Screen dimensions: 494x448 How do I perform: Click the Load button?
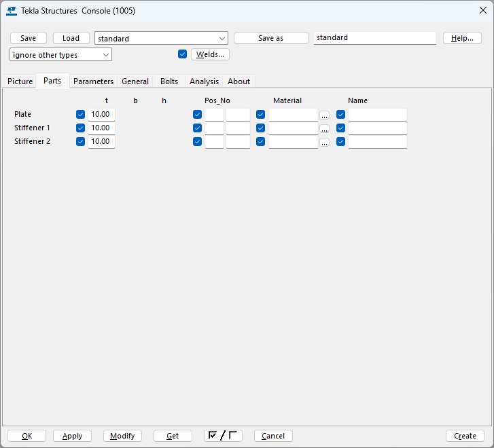click(71, 38)
